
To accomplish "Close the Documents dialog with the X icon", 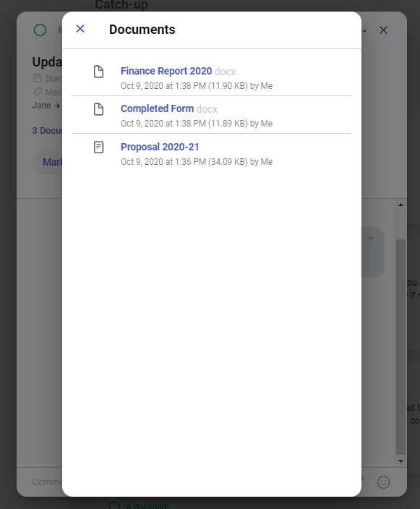I will click(x=80, y=29).
